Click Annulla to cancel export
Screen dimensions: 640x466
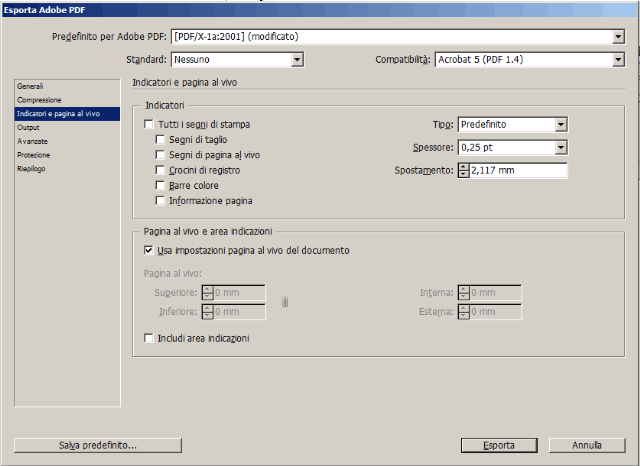(587, 445)
